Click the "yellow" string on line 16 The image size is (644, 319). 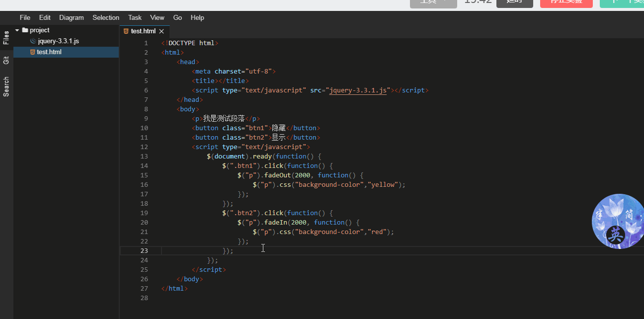(x=383, y=185)
